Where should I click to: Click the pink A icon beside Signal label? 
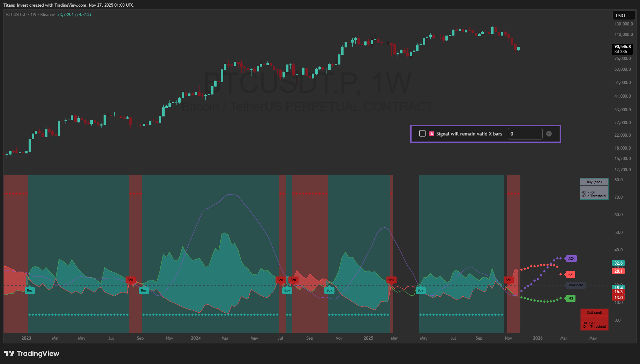431,134
